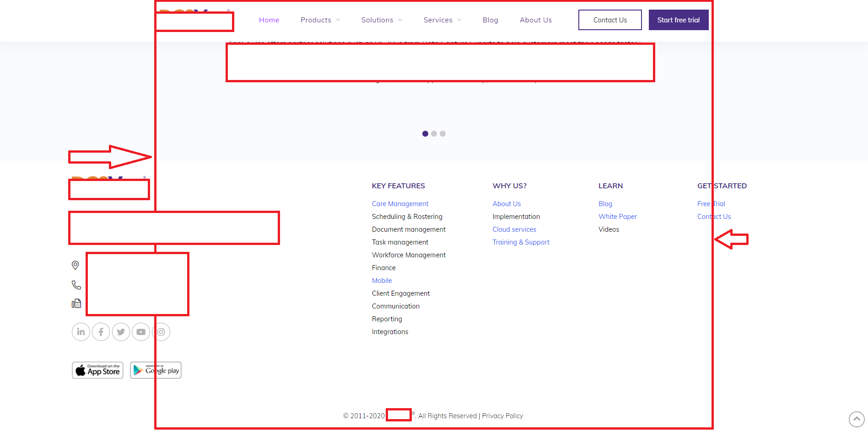This screenshot has height=431, width=868.
Task: Open Blog link under Learn
Action: [605, 204]
